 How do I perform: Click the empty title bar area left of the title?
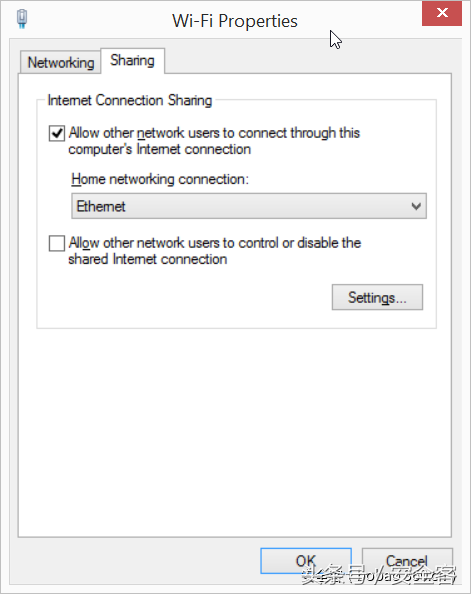(x=99, y=19)
